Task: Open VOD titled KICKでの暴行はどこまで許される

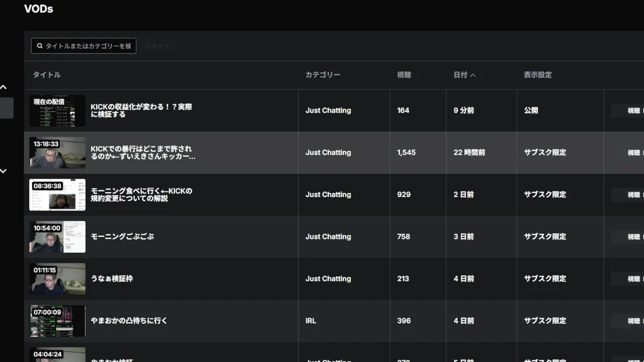Action: tap(143, 153)
